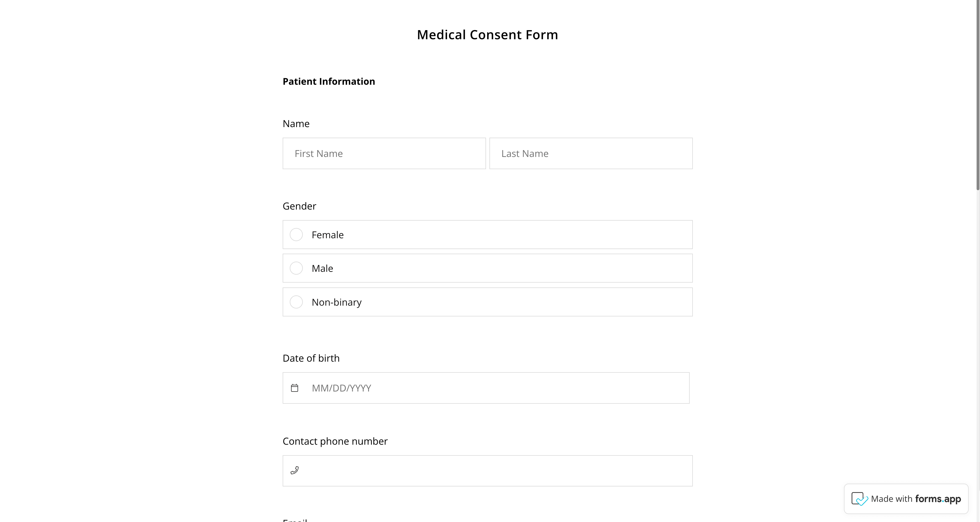Click the Date of birth label
The height and width of the screenshot is (522, 980).
pos(311,358)
